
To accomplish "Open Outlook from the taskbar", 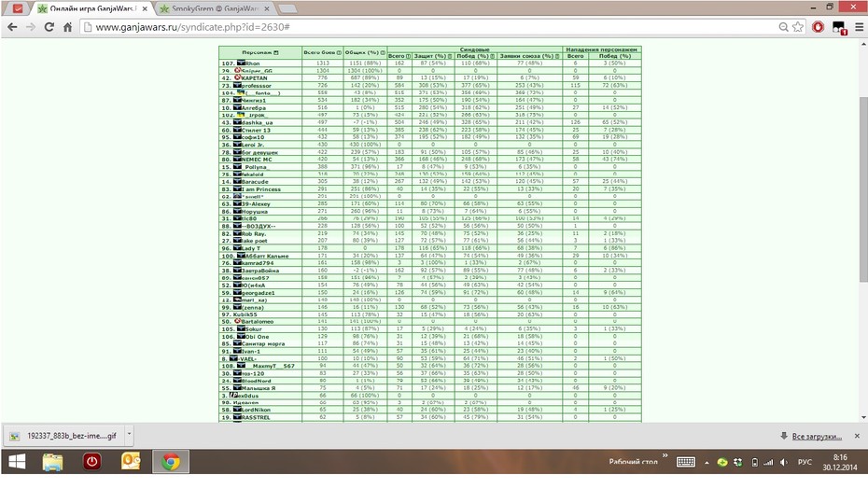I will click(131, 462).
